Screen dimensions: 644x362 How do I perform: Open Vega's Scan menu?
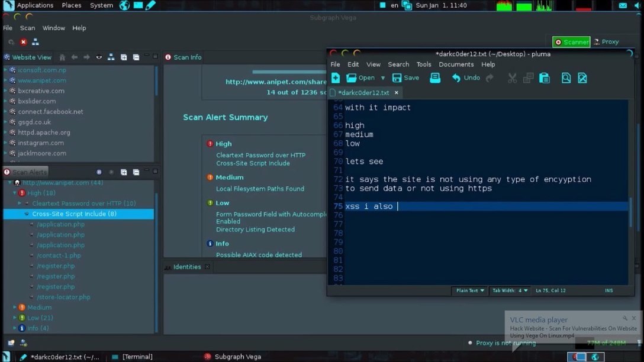tap(27, 28)
